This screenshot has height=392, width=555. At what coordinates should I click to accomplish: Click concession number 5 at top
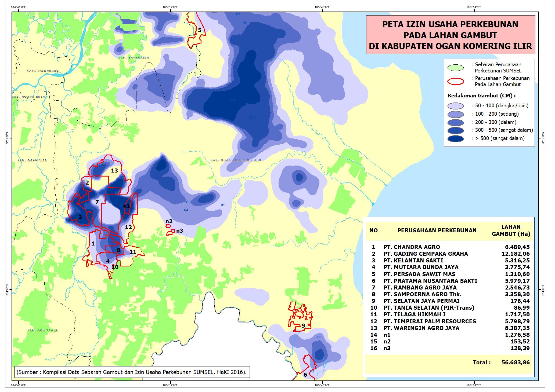pyautogui.click(x=200, y=30)
